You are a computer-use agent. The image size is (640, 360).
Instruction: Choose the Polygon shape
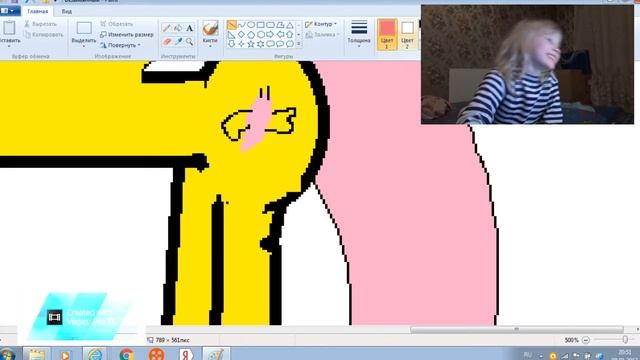click(280, 25)
